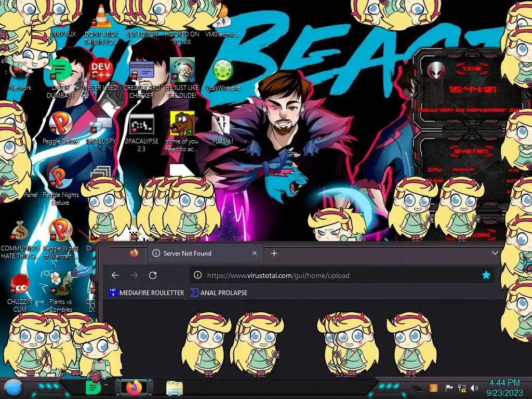
Task: Open the orange tray application icon
Action: [434, 388]
